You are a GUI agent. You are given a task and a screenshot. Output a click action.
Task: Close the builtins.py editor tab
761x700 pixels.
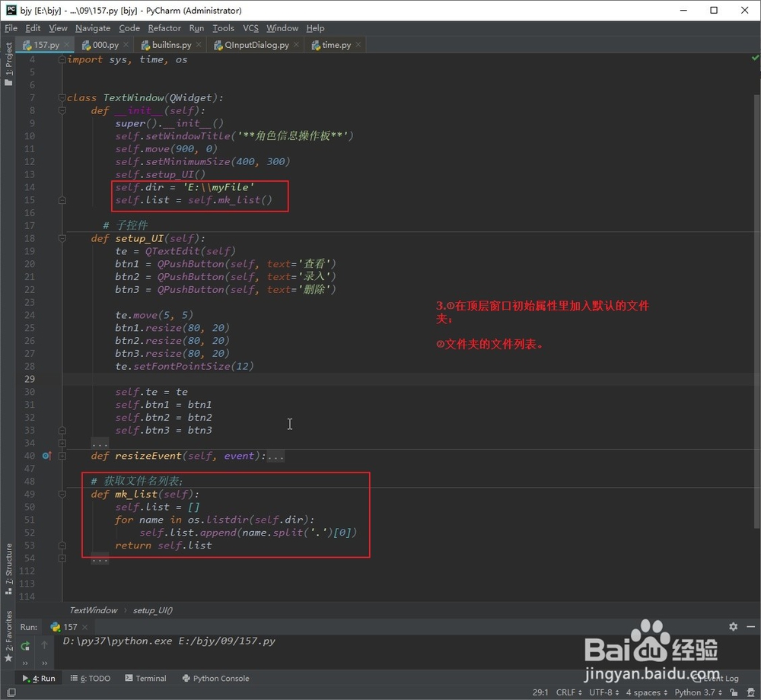click(x=199, y=45)
